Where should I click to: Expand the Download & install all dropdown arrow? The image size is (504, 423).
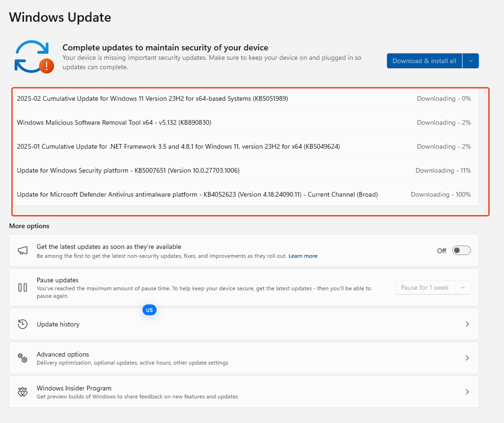[471, 61]
